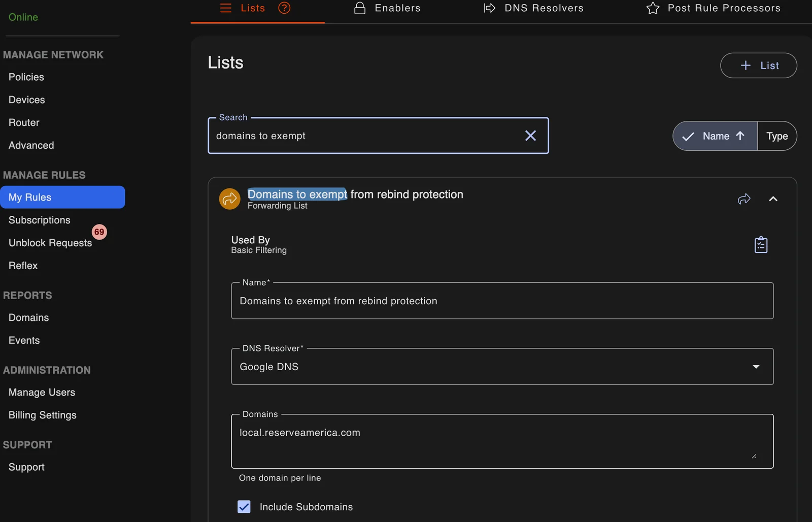Clear the search field with the X icon

(x=530, y=136)
